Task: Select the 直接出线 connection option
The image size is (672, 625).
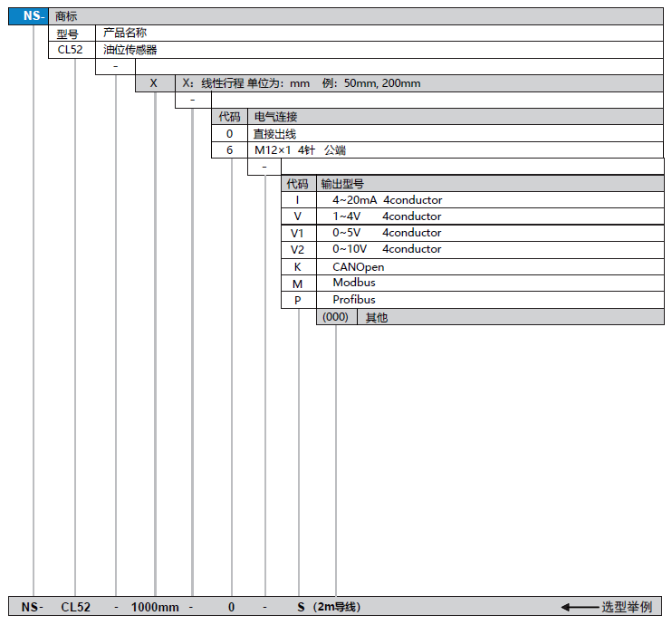Action: (274, 133)
